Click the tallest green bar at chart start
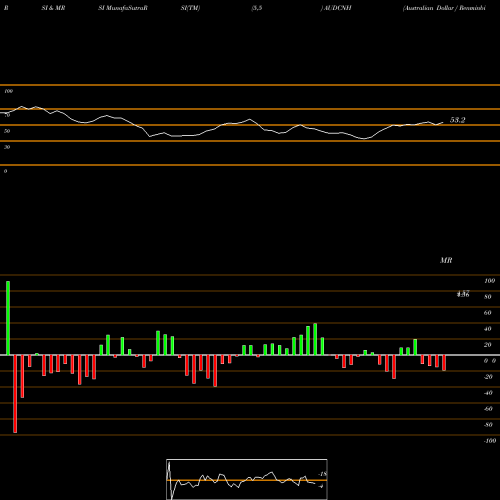This screenshot has height=500, width=500. [x=8, y=318]
